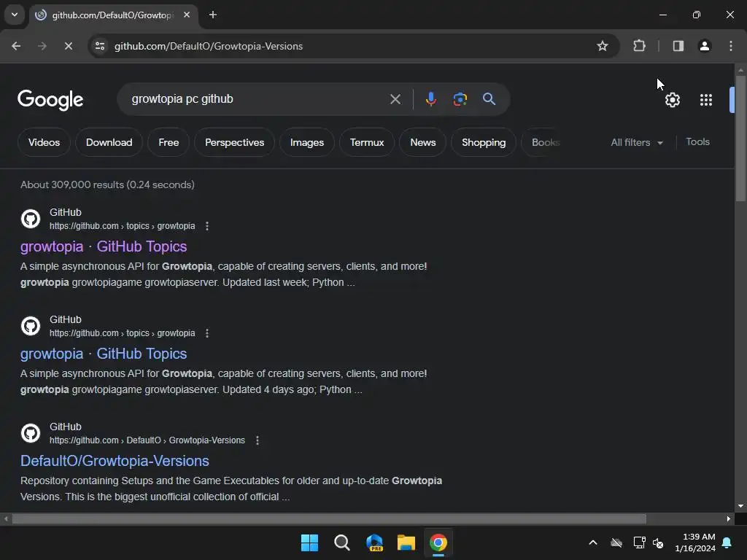Screen dimensions: 747x560
Task: Click the browser forward arrow
Action: (42, 46)
